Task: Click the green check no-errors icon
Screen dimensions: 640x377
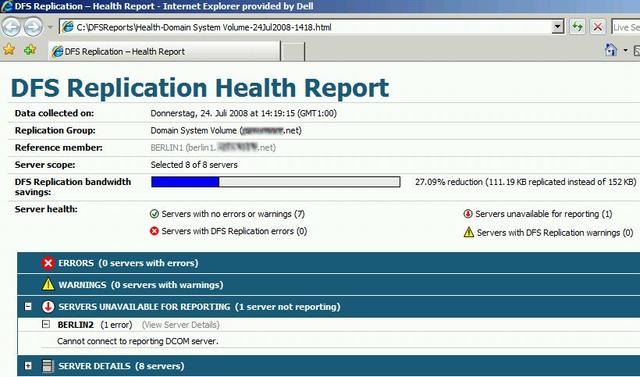Action: pos(154,214)
